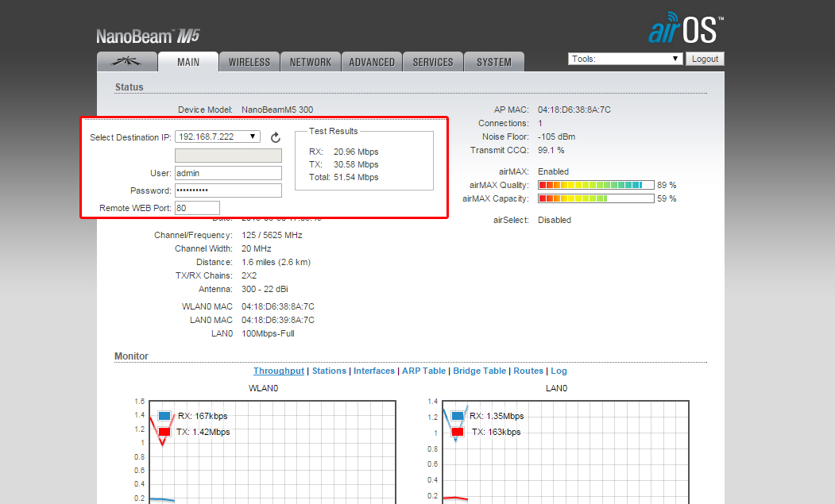
Task: Open the Routes link
Action: [x=528, y=371]
